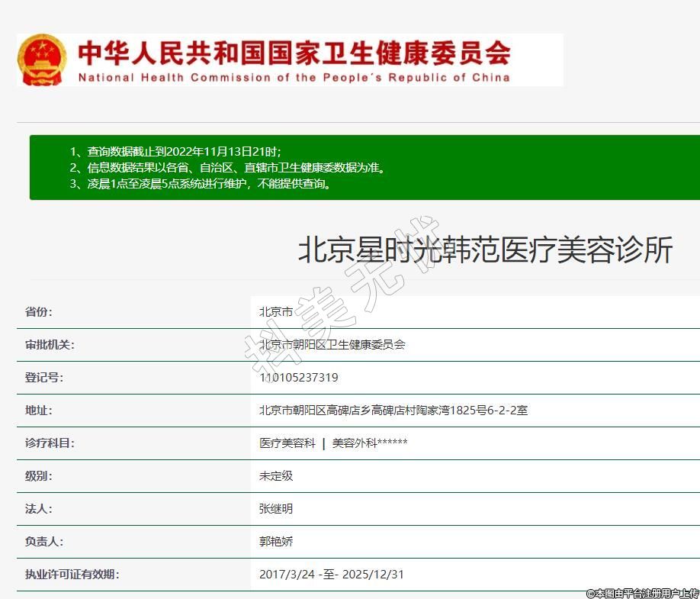The image size is (700, 599).
Task: Click the 医疗美容科 department text
Action: (287, 443)
